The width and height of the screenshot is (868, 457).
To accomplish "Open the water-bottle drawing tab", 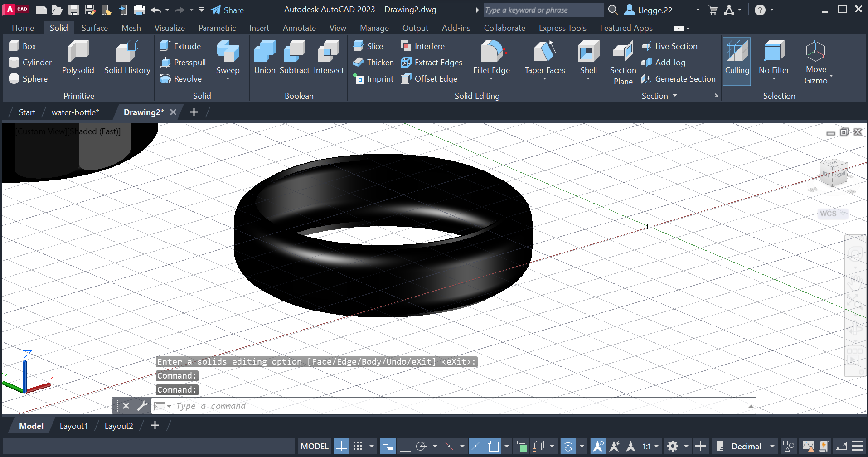I will [x=75, y=112].
